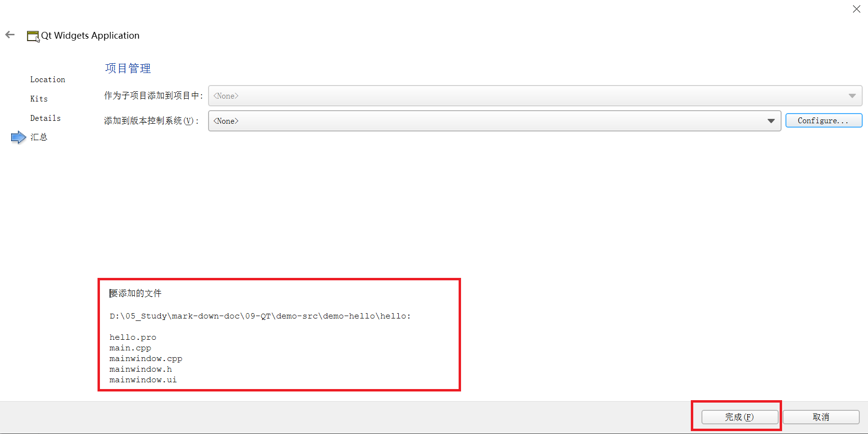Click the 作为子项目添加到项目中 label
The height and width of the screenshot is (434, 868).
(154, 96)
